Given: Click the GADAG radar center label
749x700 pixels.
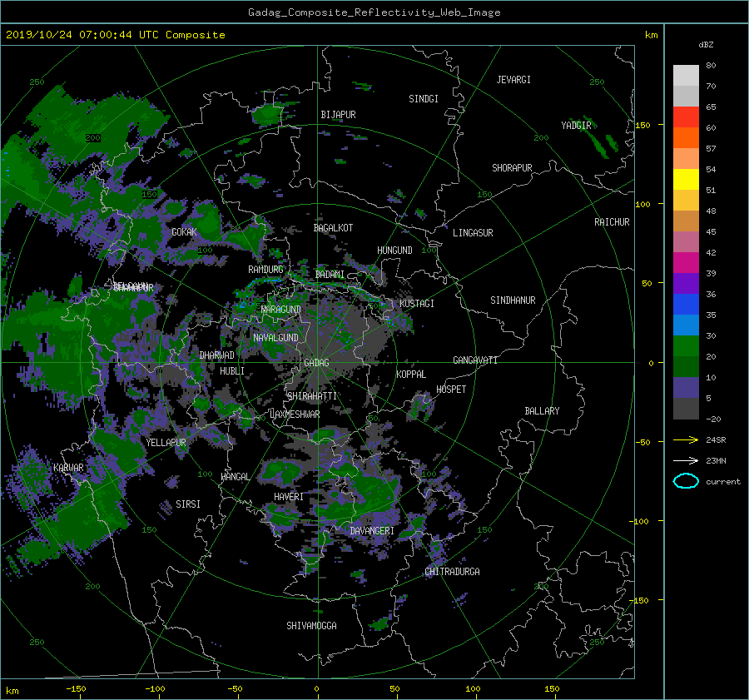Looking at the screenshot, I should [316, 363].
